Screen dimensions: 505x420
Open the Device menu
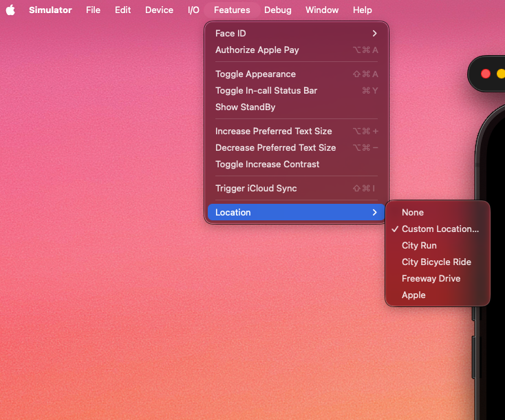point(159,10)
